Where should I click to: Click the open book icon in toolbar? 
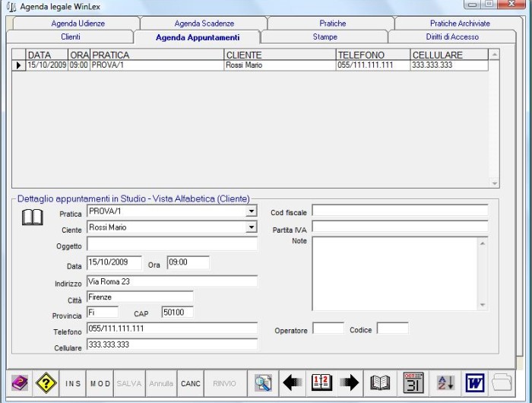tap(380, 383)
